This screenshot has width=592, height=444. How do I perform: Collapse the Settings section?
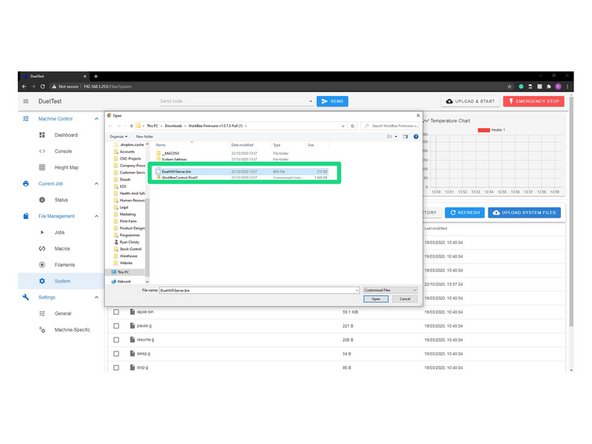coord(96,297)
